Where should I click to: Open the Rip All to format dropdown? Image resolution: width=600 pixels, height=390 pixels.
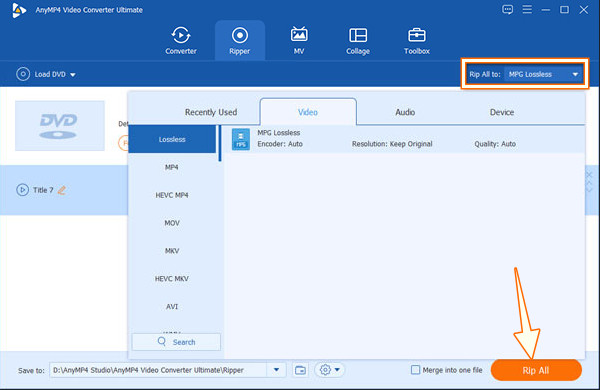(543, 74)
